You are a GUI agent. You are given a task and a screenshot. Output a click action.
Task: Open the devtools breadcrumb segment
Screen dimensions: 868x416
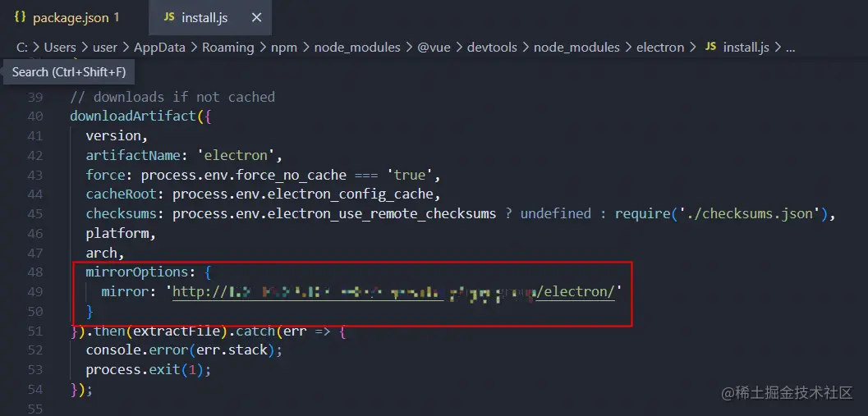[x=492, y=48]
